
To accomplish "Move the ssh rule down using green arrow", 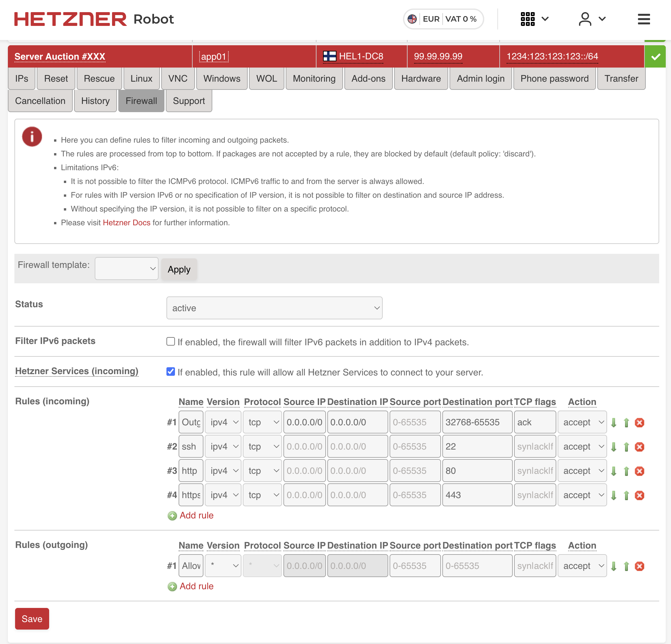I will pos(613,447).
